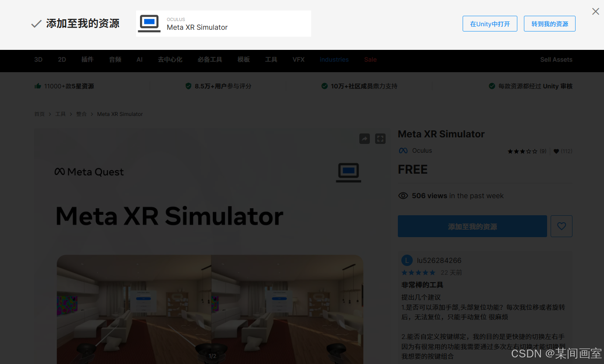The height and width of the screenshot is (364, 604).
Task: Click the FREE price label
Action: [413, 169]
